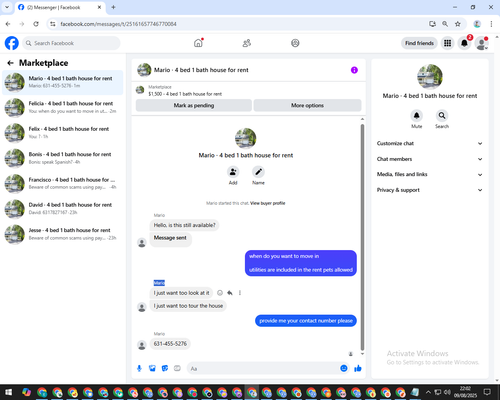
Task: Open the account profile avatar menu
Action: [481, 43]
